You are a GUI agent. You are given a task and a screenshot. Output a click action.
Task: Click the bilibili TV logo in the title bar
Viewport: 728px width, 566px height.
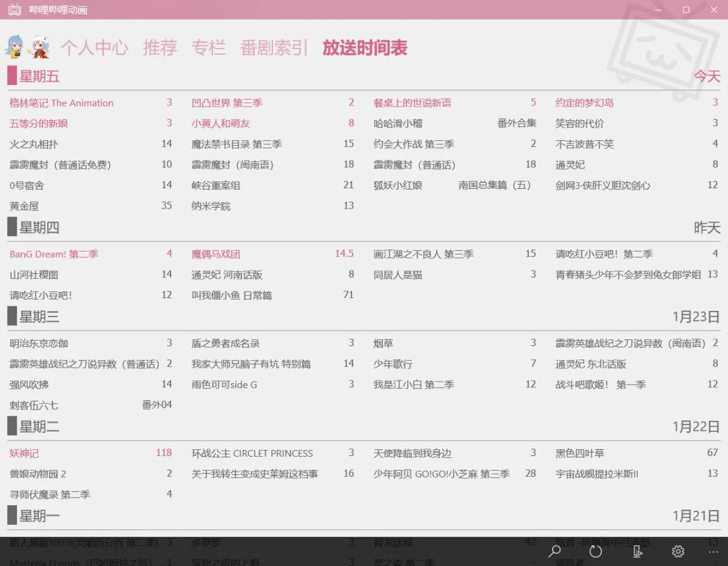pos(15,10)
